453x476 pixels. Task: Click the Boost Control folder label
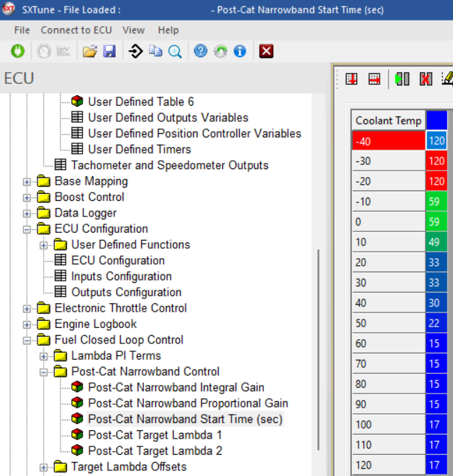(x=90, y=197)
